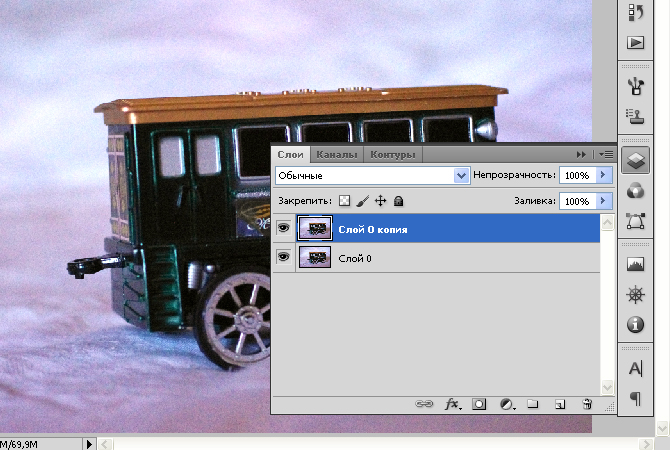Open the Clone Source stamp panel icon
This screenshot has height=450, width=670.
(635, 116)
